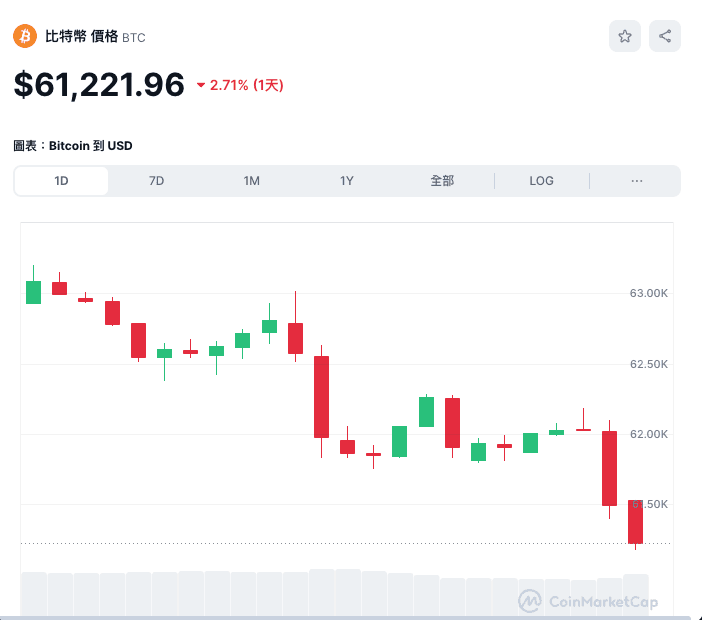This screenshot has height=620, width=702.
Task: Click the tall red candle dropping below 62.00K
Action: pyautogui.click(x=321, y=396)
